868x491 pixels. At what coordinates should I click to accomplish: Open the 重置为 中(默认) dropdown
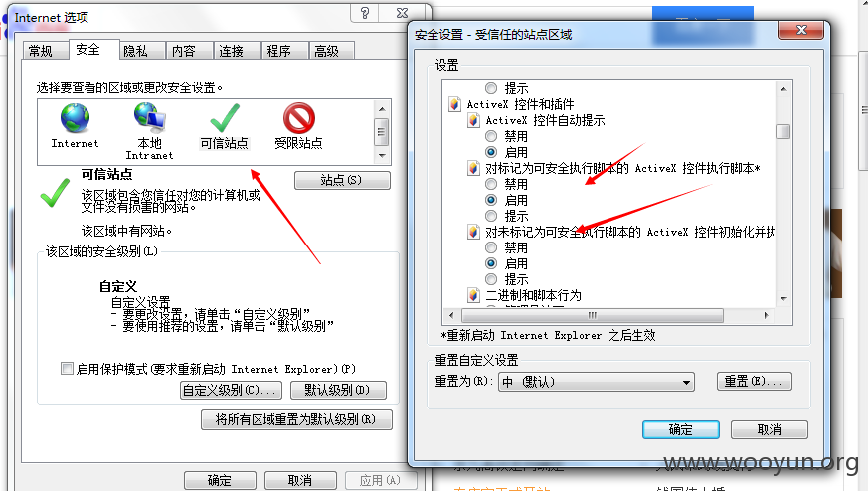[x=597, y=382]
